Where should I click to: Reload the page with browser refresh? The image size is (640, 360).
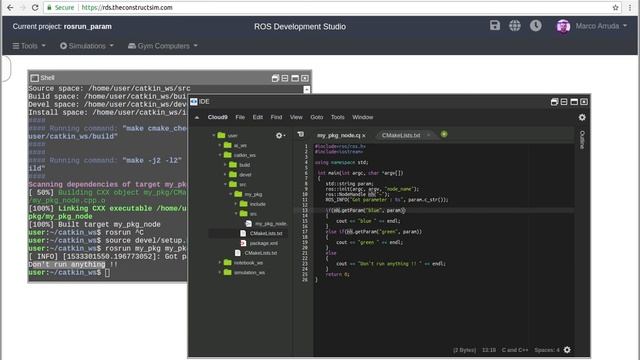pos(35,7)
